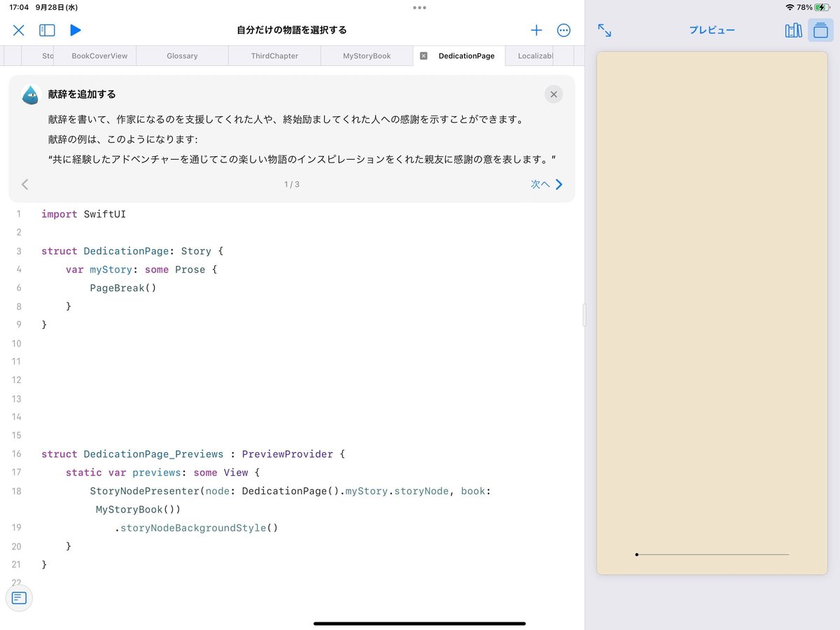Viewport: 840px width, 630px height.
Task: Place cursor on PageBreak() line
Action: [x=123, y=288]
